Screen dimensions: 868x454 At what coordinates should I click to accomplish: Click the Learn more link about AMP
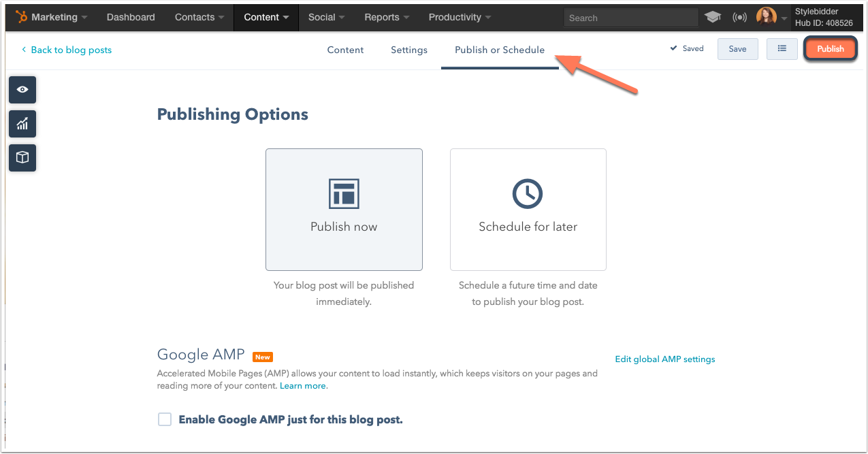pos(304,386)
